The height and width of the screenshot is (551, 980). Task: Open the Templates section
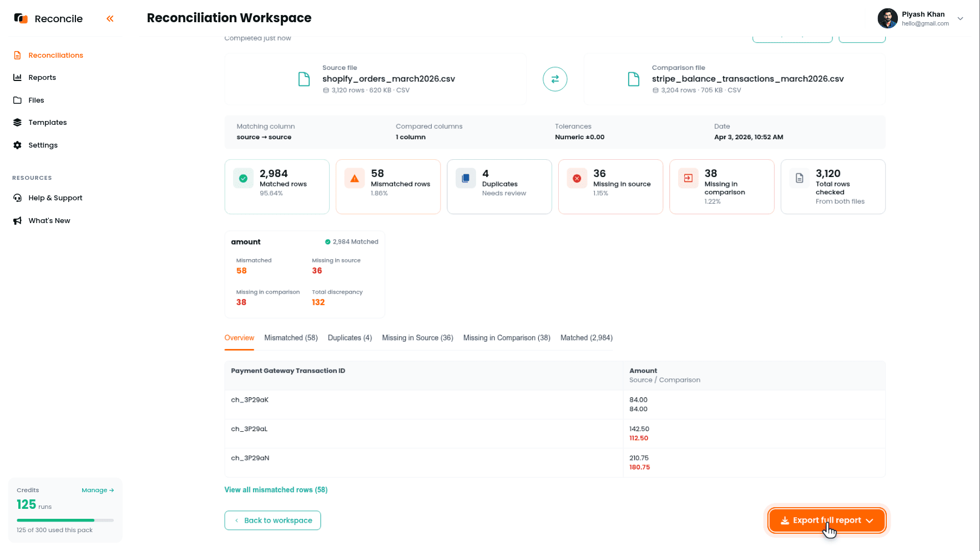(x=48, y=122)
